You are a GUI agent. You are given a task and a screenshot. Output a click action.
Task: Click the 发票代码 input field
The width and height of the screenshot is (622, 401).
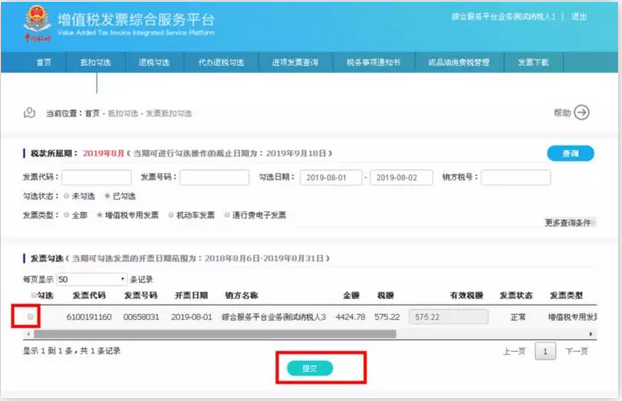pos(97,177)
